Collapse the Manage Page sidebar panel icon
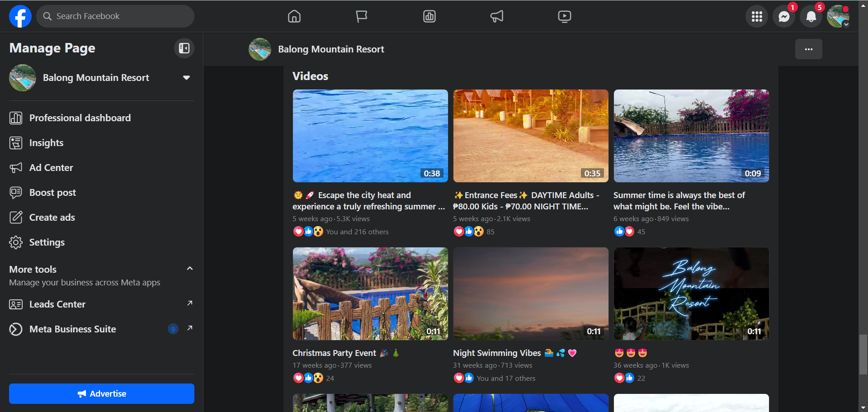 tap(184, 48)
